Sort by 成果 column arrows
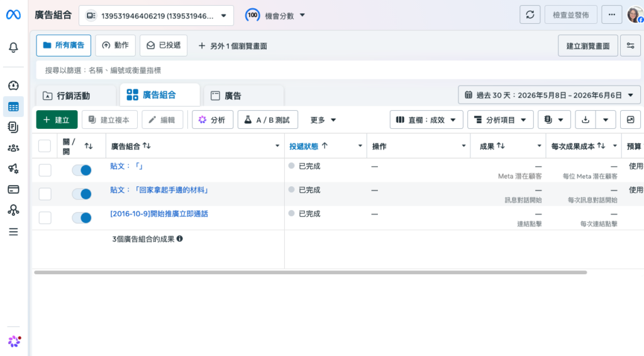 pos(500,146)
